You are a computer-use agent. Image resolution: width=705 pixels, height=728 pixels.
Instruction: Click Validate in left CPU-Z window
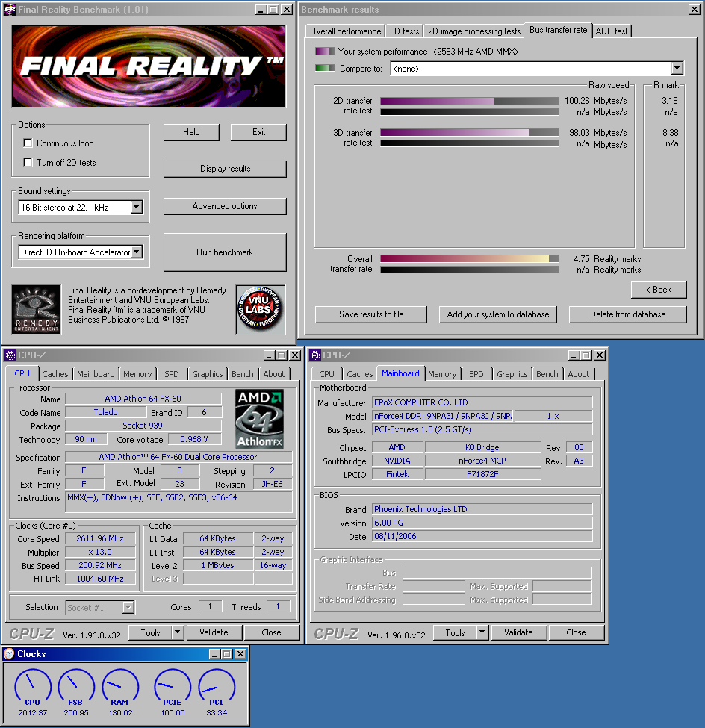tap(214, 632)
